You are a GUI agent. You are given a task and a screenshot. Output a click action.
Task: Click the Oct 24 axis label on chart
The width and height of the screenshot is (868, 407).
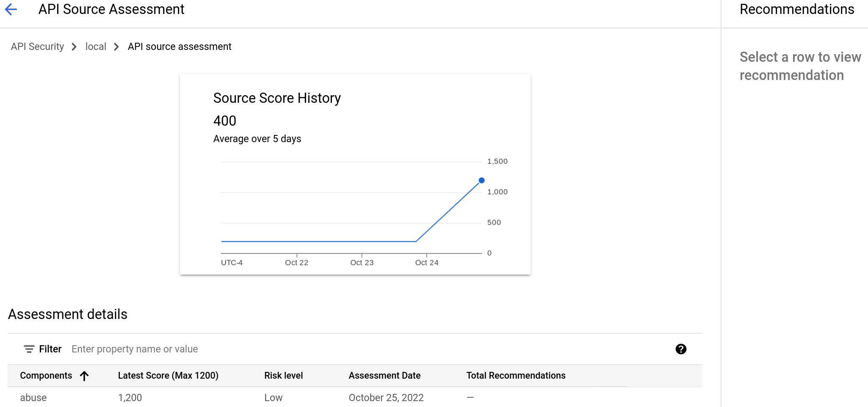427,262
